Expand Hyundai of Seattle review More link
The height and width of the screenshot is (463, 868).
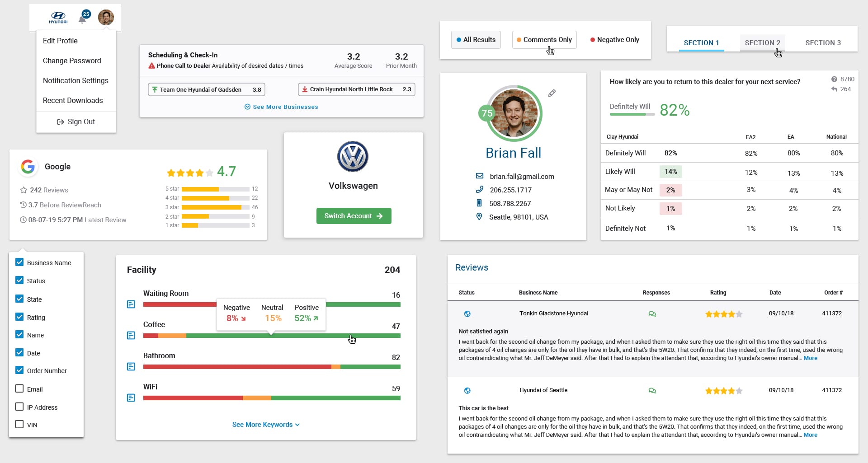(x=810, y=435)
